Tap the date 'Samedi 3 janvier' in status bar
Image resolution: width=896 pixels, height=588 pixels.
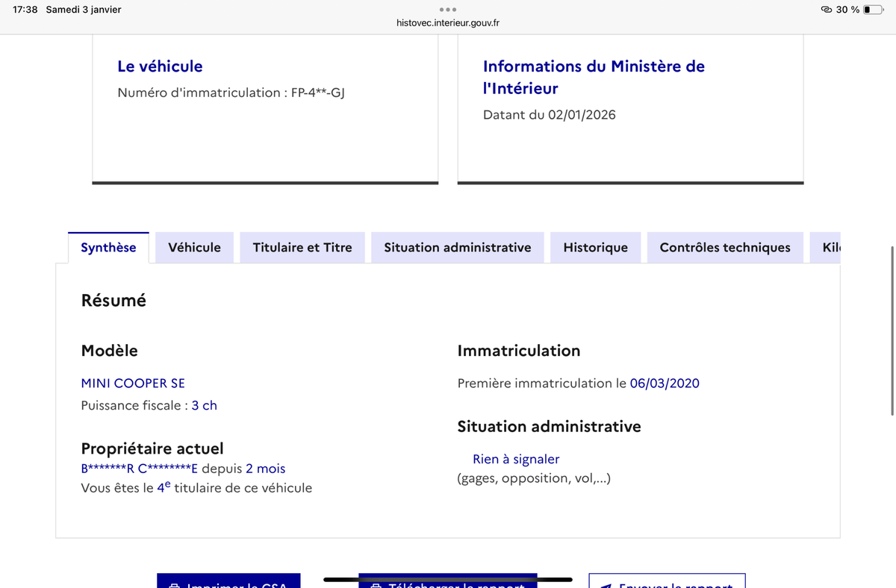[x=84, y=10]
